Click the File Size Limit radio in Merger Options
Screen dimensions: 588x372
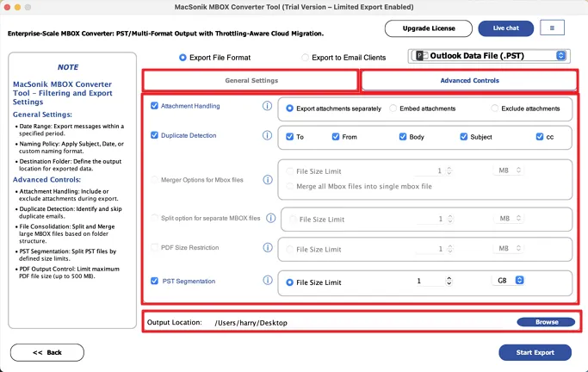(x=289, y=171)
